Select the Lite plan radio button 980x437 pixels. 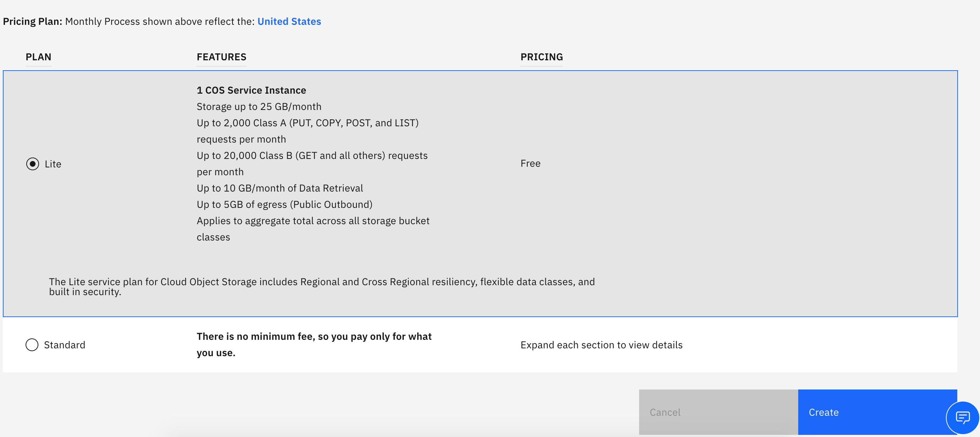coord(33,164)
